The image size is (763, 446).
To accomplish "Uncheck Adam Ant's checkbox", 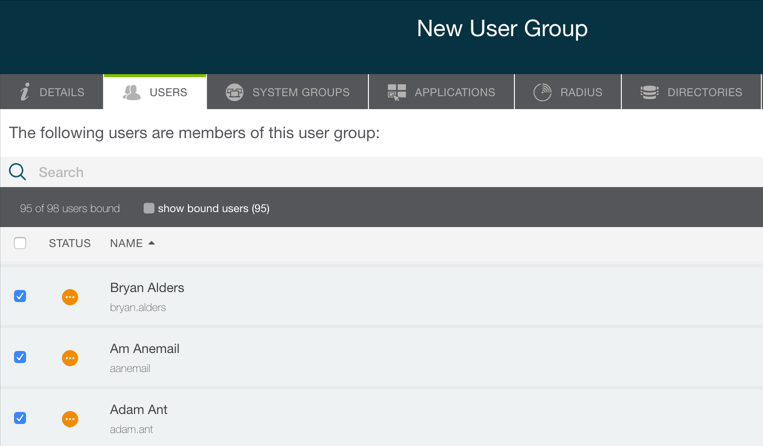I will coord(20,418).
